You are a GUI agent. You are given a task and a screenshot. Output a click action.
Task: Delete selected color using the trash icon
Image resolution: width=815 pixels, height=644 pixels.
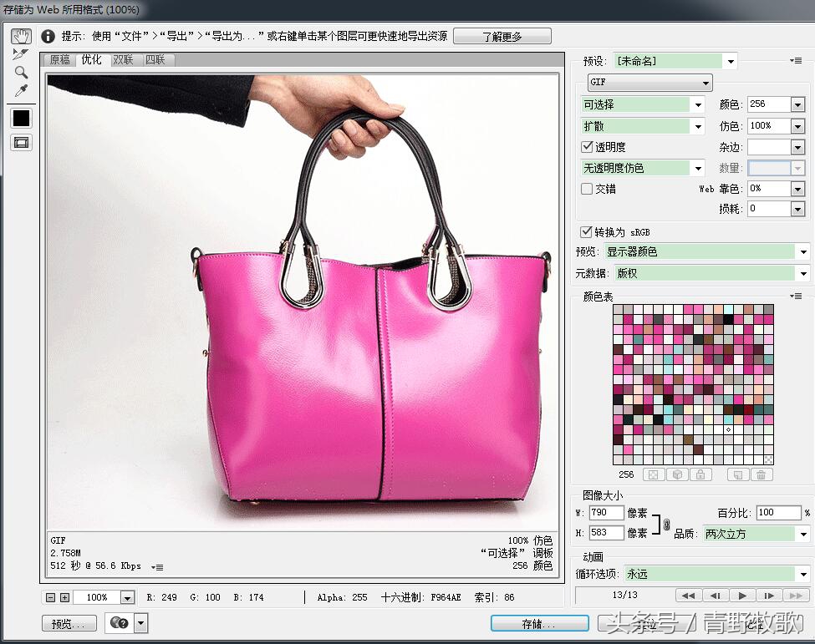tap(762, 474)
